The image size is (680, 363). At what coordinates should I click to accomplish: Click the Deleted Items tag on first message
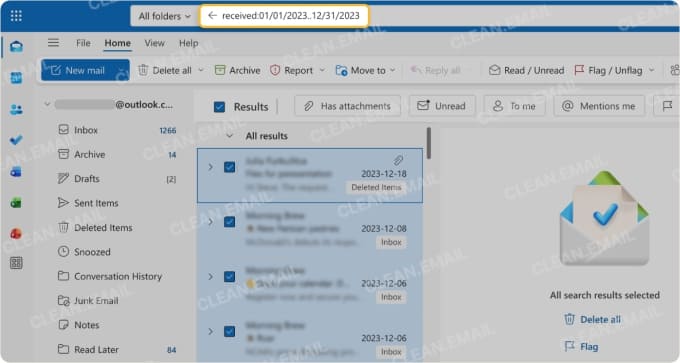coord(376,187)
